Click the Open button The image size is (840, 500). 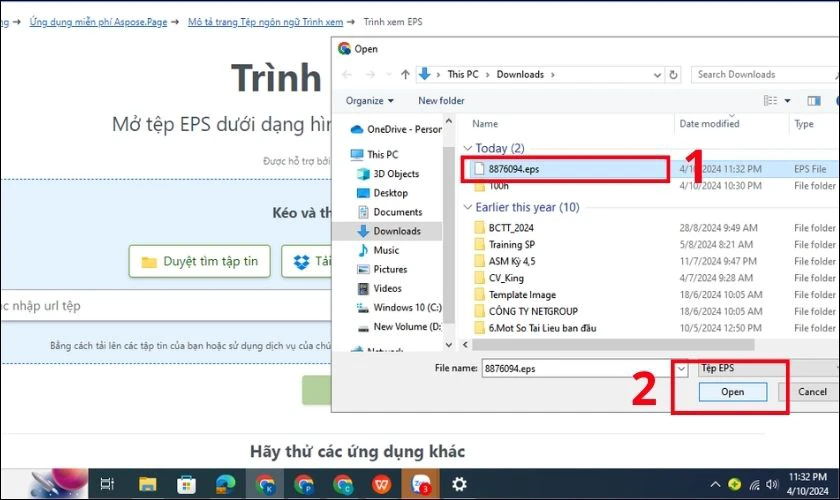(733, 392)
